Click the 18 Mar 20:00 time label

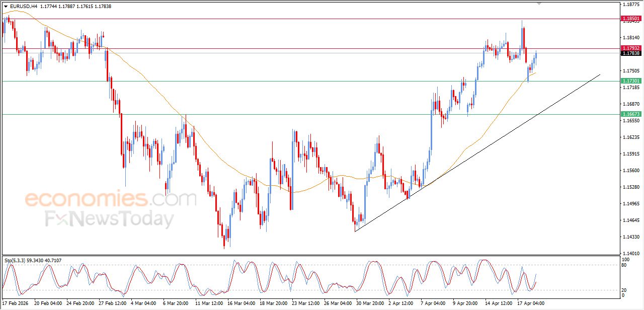[x=273, y=303]
